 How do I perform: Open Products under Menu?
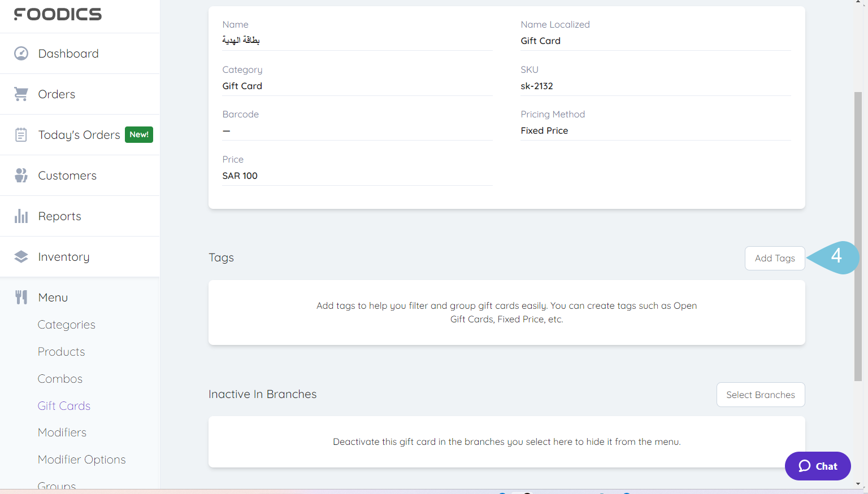click(61, 352)
